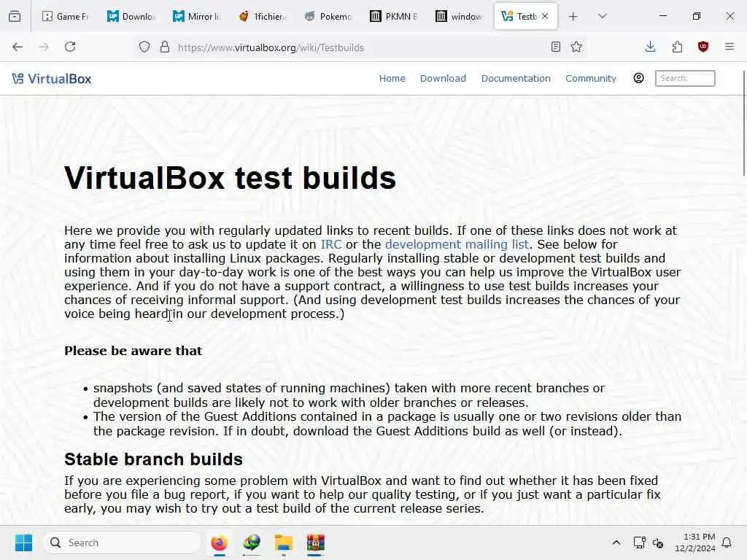This screenshot has height=560, width=747.
Task: Open a new browser tab
Action: (x=573, y=17)
